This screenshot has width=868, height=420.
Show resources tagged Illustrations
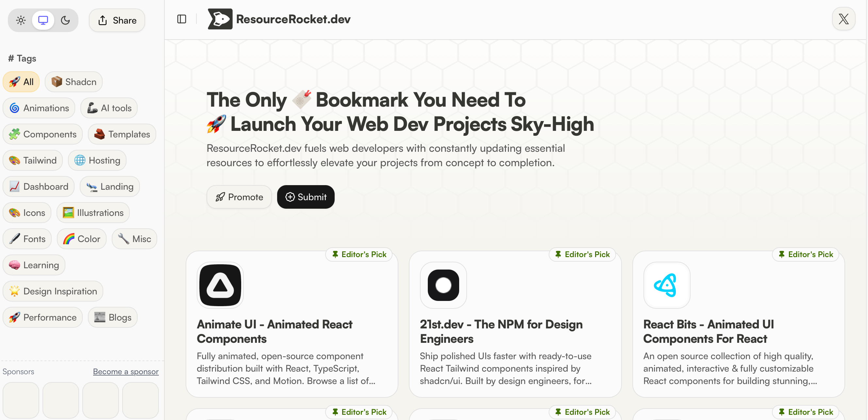(93, 213)
